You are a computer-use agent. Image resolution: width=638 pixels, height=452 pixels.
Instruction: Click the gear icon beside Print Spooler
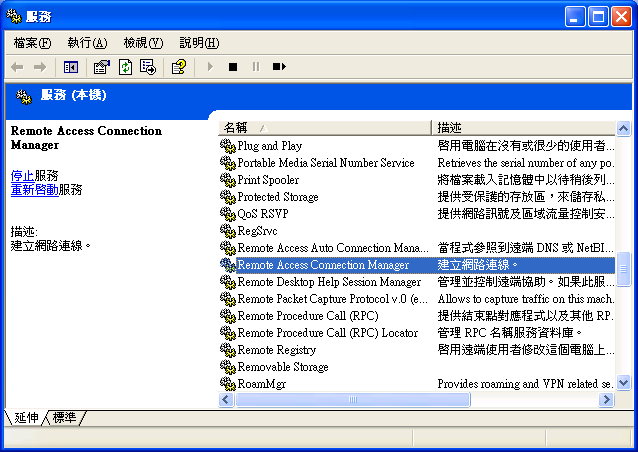click(228, 180)
